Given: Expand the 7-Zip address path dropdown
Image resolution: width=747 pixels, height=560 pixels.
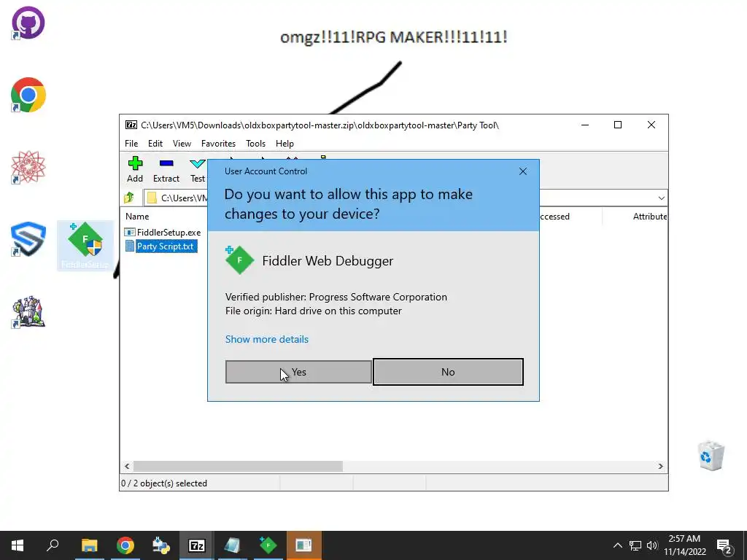Looking at the screenshot, I should pyautogui.click(x=661, y=198).
